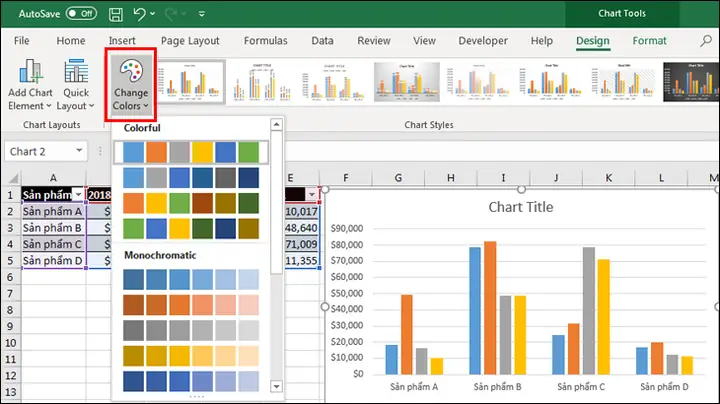Click the cell showing 71,009
Image resolution: width=720 pixels, height=404 pixels.
coord(302,244)
